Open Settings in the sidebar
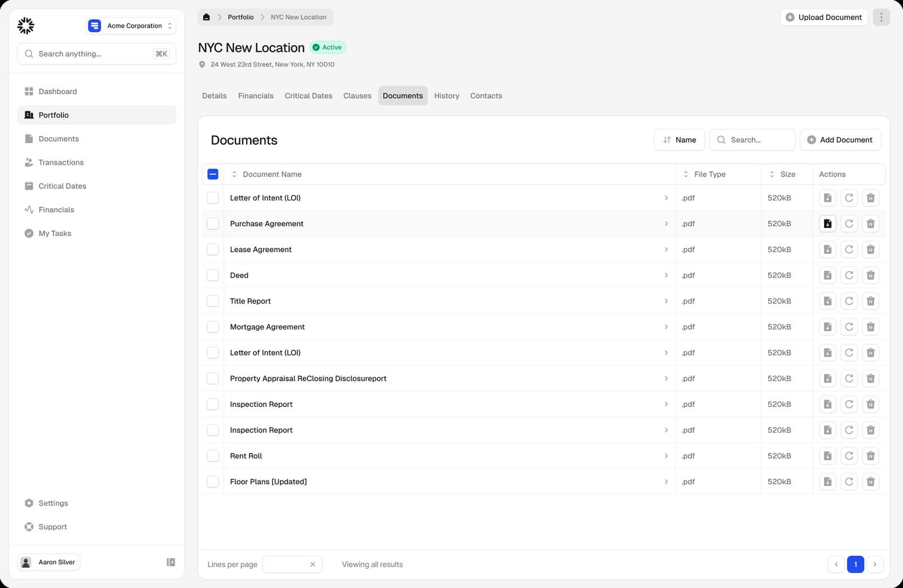 pyautogui.click(x=97, y=503)
